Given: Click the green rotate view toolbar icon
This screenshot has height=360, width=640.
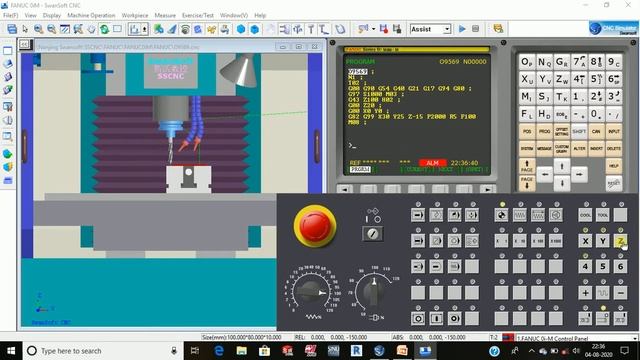Looking at the screenshot, I should click(104, 29).
